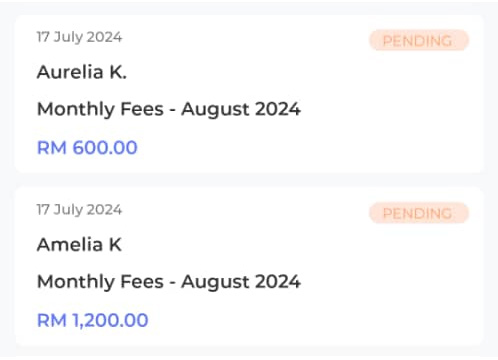Viewport: 498px width, 360px height.
Task: Click the gray gap between the two invoice cards
Action: pyautogui.click(x=249, y=180)
